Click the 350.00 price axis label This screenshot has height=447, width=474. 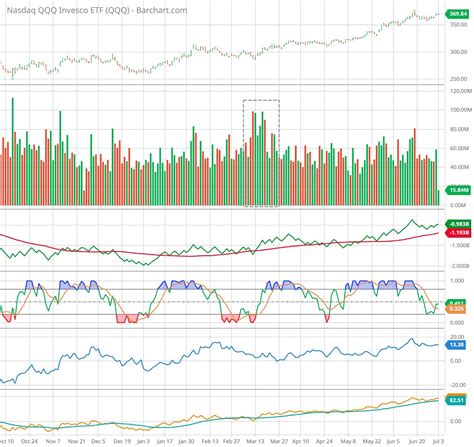click(x=458, y=24)
